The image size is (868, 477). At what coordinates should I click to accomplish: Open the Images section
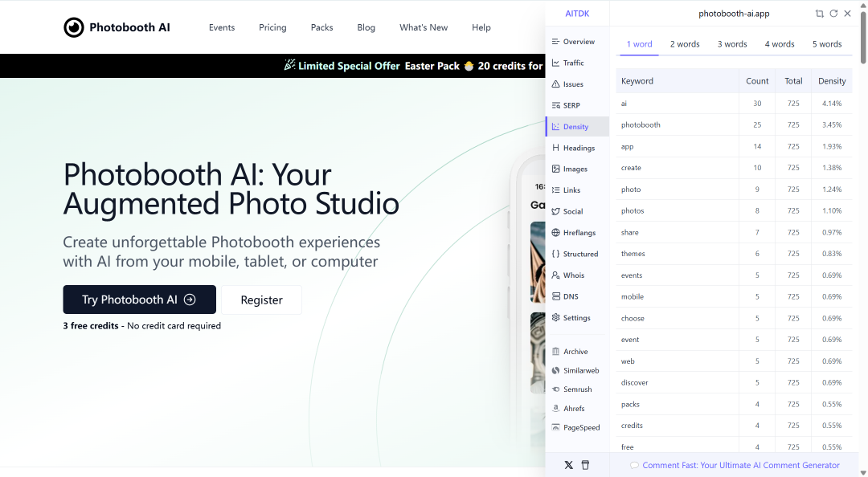577,169
